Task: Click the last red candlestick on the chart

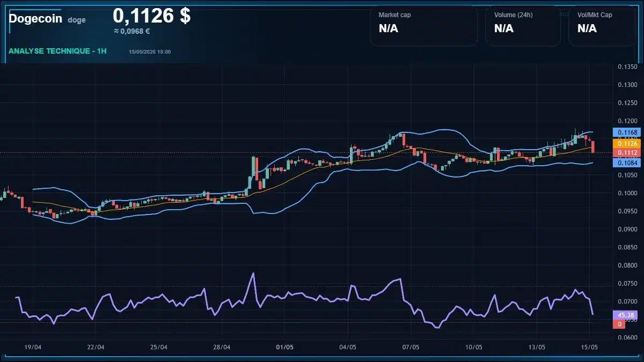Action: click(x=593, y=146)
